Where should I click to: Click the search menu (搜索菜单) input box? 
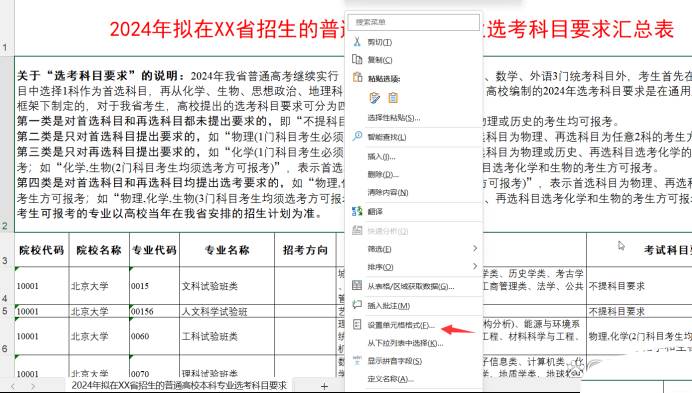tap(414, 22)
